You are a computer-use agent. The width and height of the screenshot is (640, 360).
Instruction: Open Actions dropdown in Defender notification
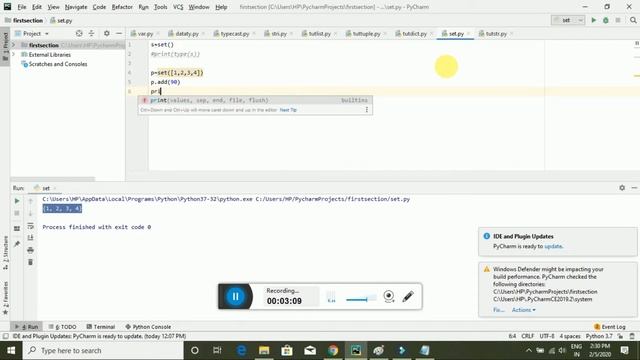click(523, 310)
